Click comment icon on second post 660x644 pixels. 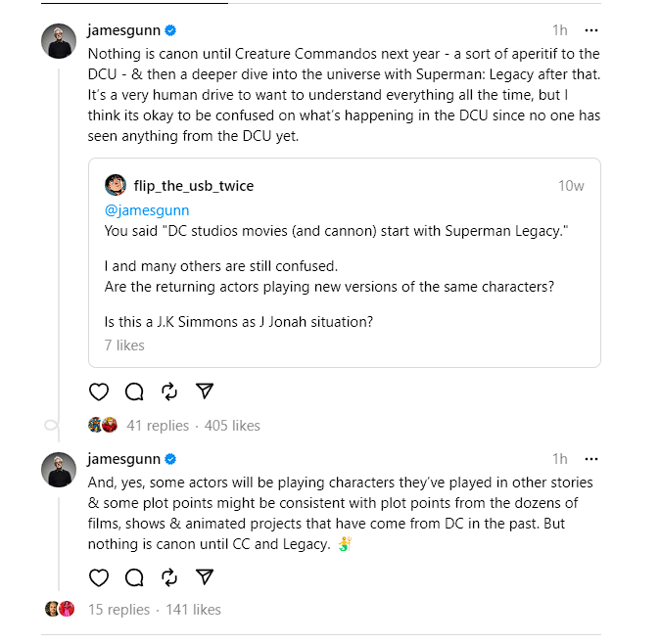[134, 575]
